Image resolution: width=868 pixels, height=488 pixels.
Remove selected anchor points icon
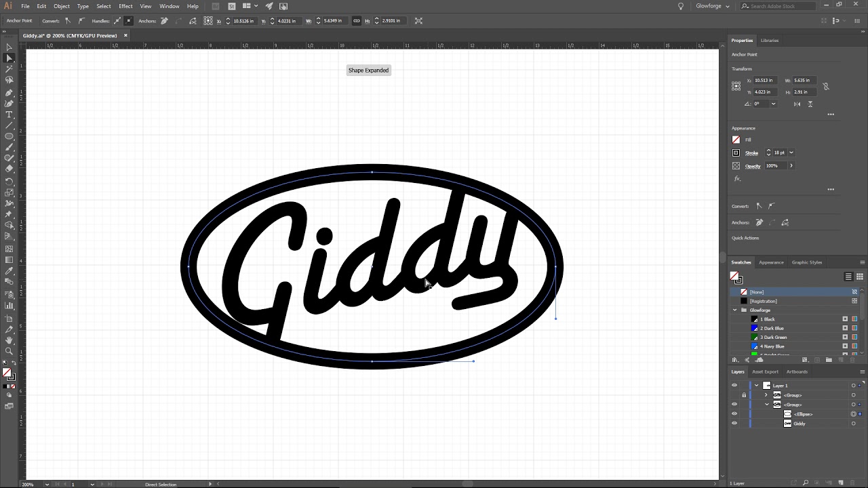tap(164, 21)
